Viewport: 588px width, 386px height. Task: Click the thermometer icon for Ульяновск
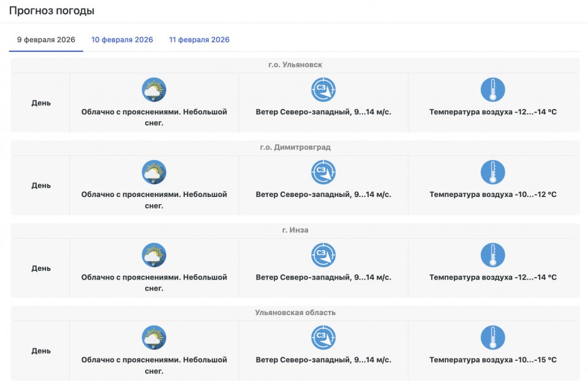[492, 90]
